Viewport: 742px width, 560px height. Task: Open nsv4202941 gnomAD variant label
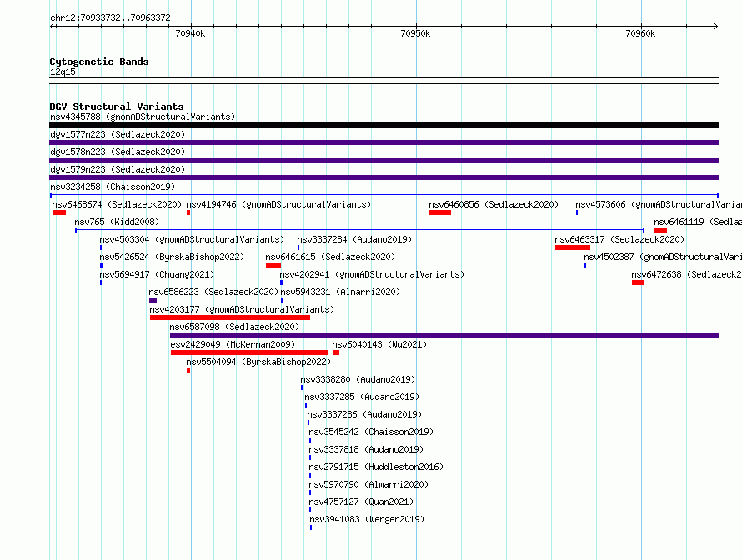(372, 274)
